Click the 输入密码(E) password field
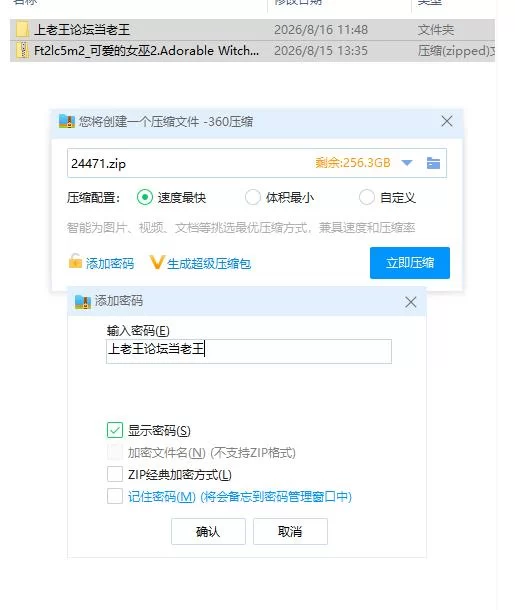This screenshot has height=610, width=515. [x=249, y=351]
